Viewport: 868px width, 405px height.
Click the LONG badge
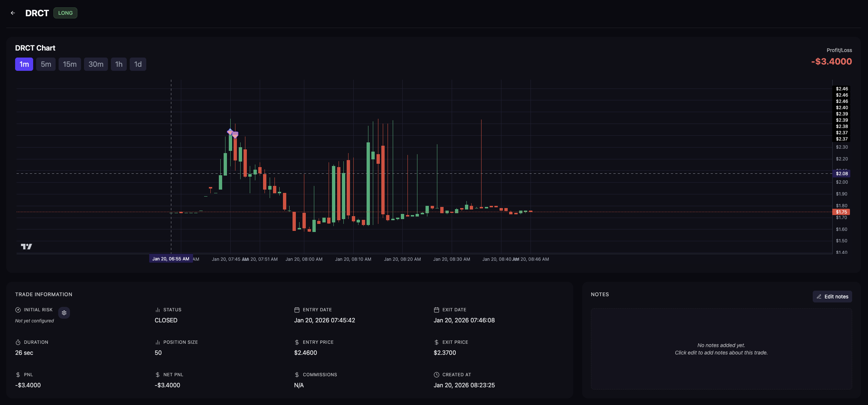click(65, 13)
